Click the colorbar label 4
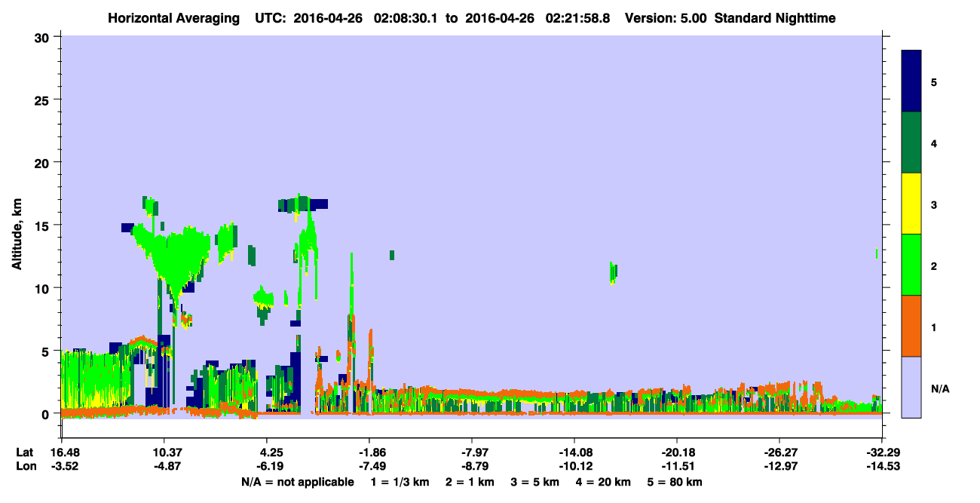Viewport: 980px width, 503px height. (x=933, y=143)
